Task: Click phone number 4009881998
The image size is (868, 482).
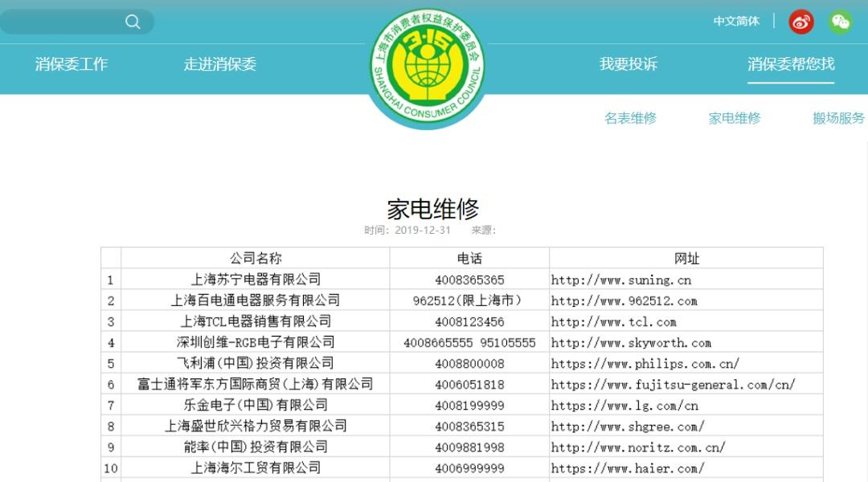Action: [x=469, y=447]
